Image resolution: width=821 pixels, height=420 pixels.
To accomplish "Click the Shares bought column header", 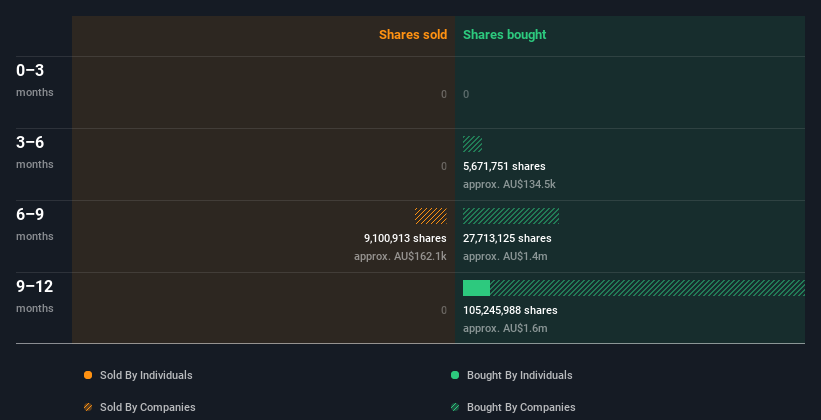I will coord(505,35).
